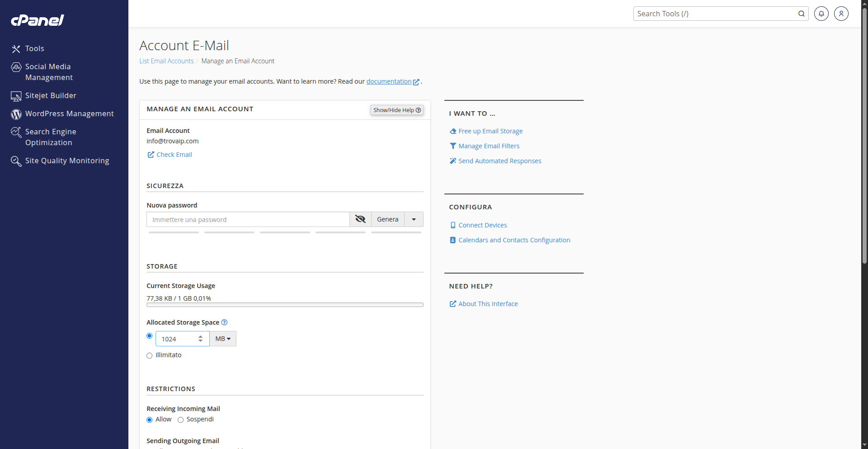Image resolution: width=868 pixels, height=449 pixels.
Task: Click the About This Interface icon
Action: pyautogui.click(x=453, y=304)
